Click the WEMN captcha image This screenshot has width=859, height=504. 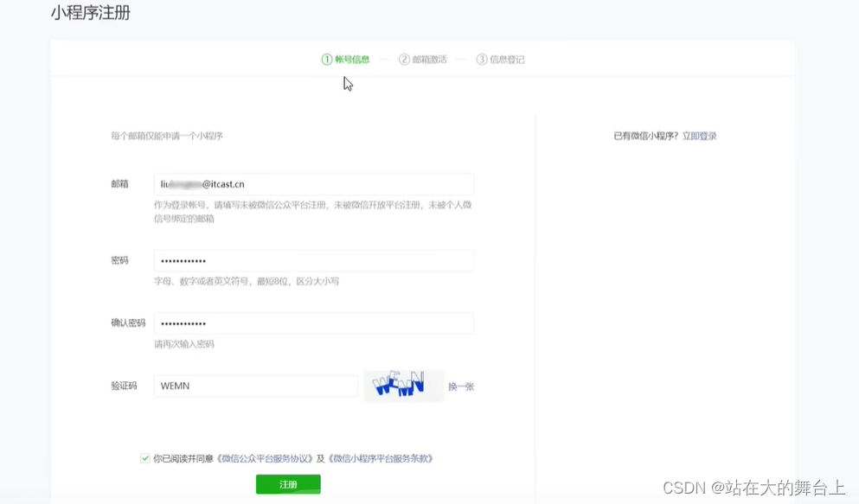click(403, 386)
